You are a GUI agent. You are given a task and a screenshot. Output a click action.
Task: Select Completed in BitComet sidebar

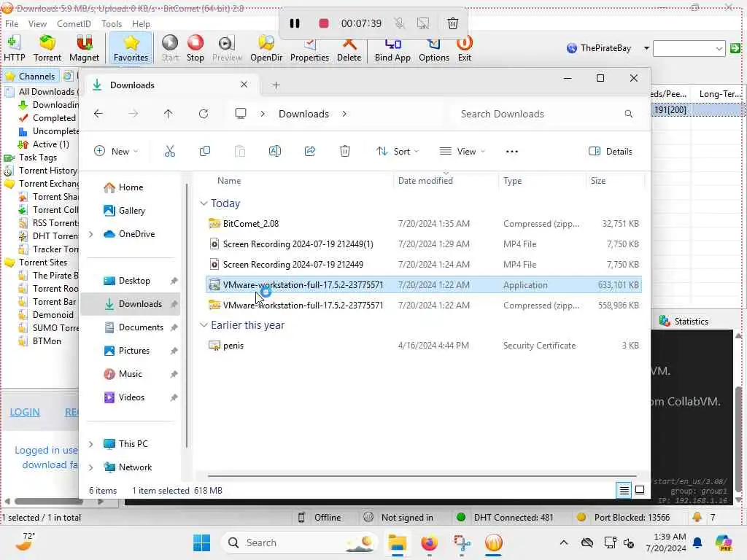click(x=54, y=117)
